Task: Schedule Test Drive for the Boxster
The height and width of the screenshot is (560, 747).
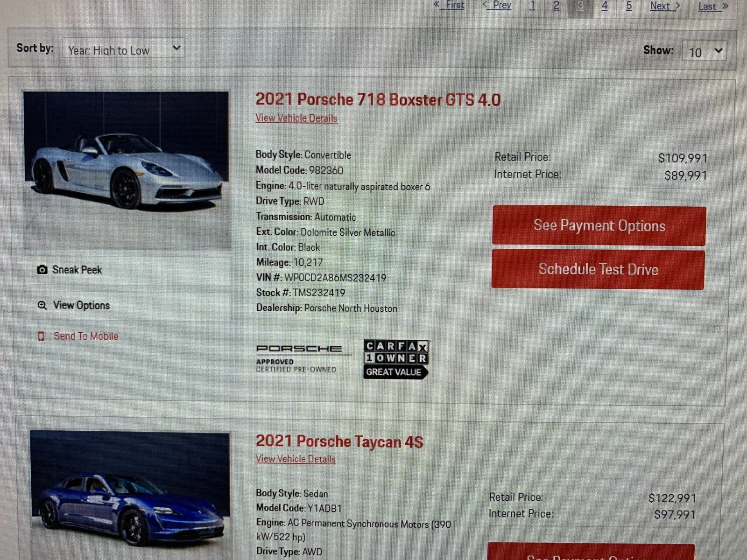Action: [x=598, y=269]
